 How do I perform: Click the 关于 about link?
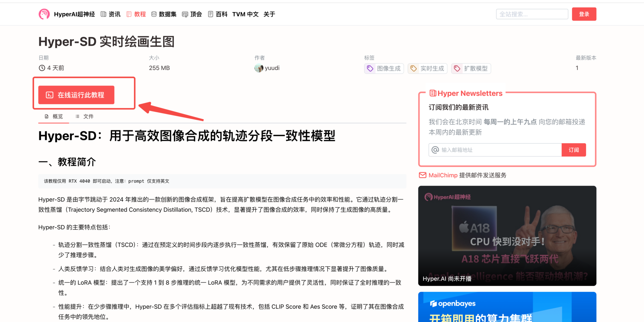[269, 14]
